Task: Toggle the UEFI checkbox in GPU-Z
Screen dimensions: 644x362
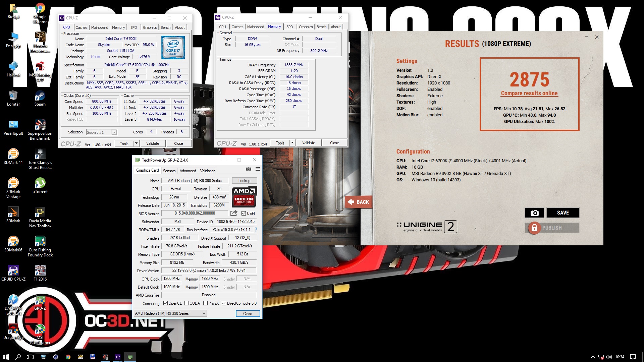Action: click(x=244, y=214)
